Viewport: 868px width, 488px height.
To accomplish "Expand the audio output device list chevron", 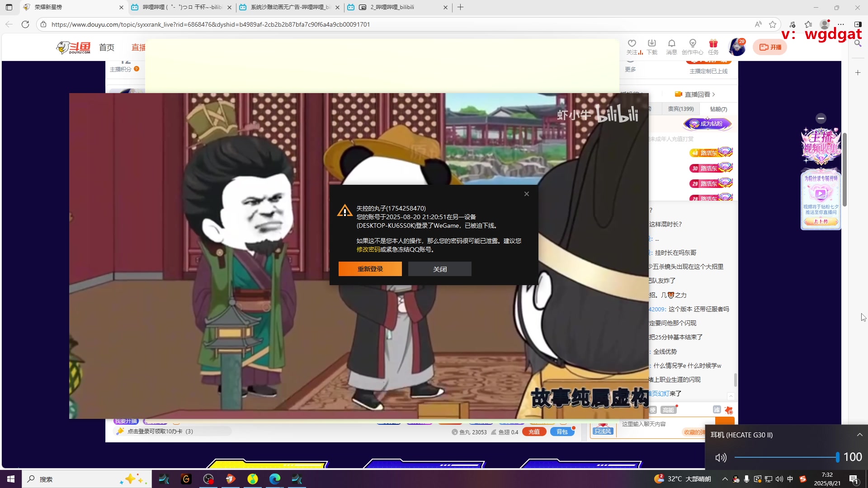I will click(859, 435).
